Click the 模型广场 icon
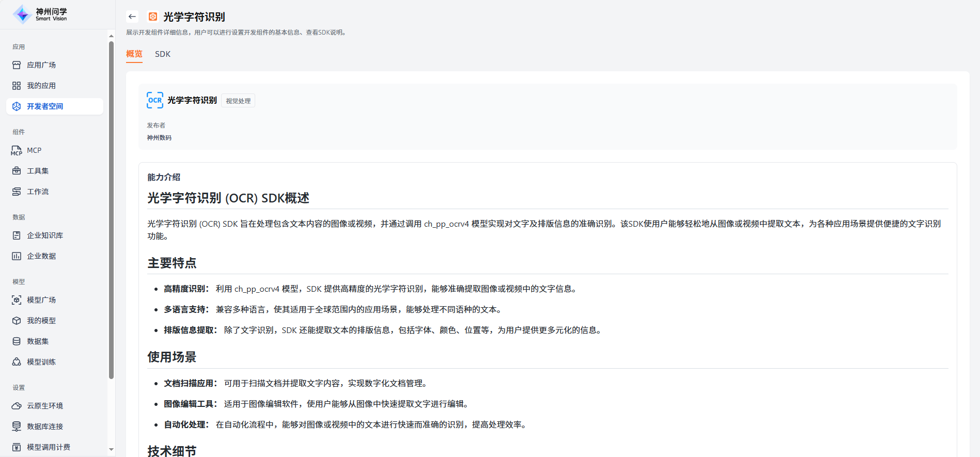 (17, 300)
